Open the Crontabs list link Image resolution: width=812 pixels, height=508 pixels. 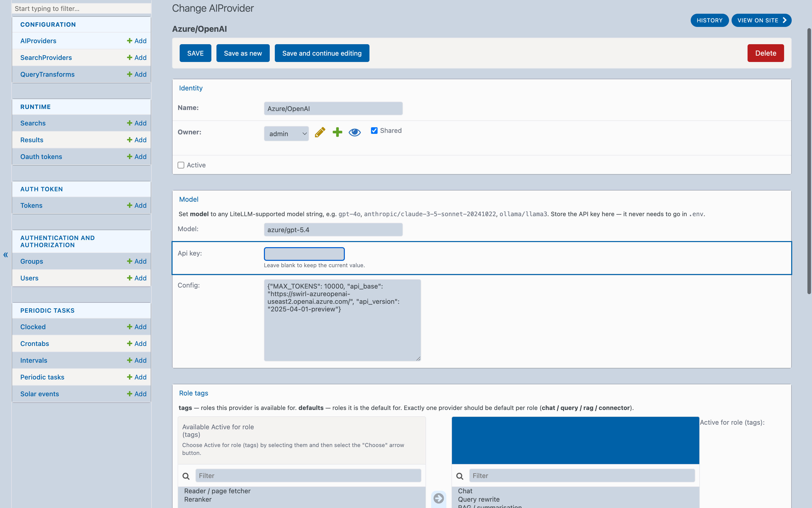point(35,343)
